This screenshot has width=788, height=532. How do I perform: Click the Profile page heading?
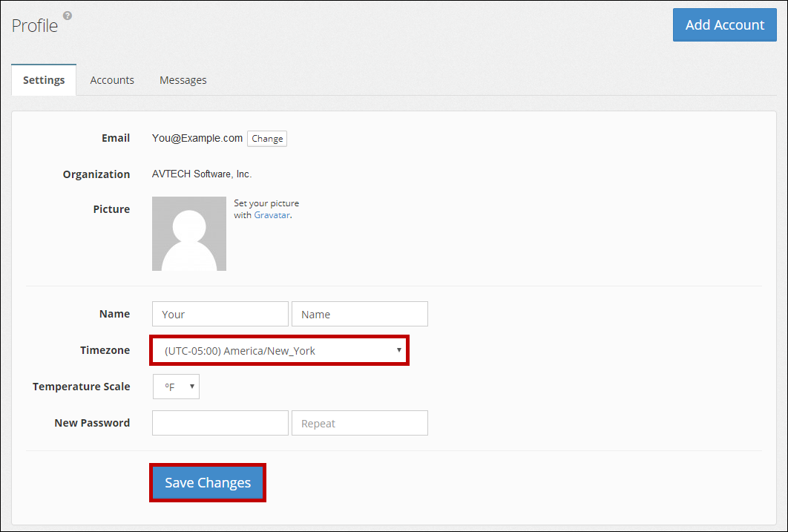point(35,25)
